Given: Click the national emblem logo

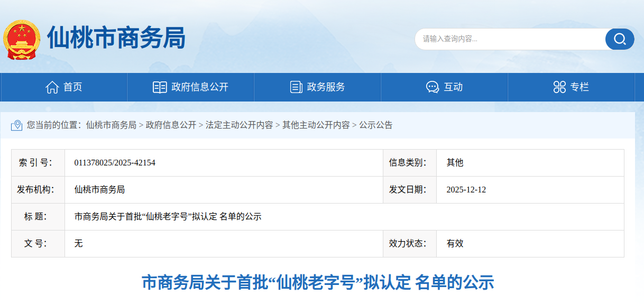Looking at the screenshot, I should [x=22, y=40].
